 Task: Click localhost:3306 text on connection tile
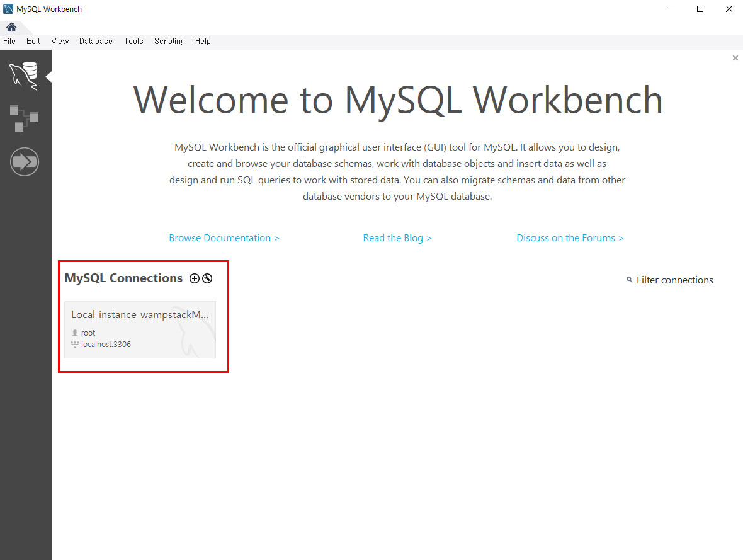(106, 344)
